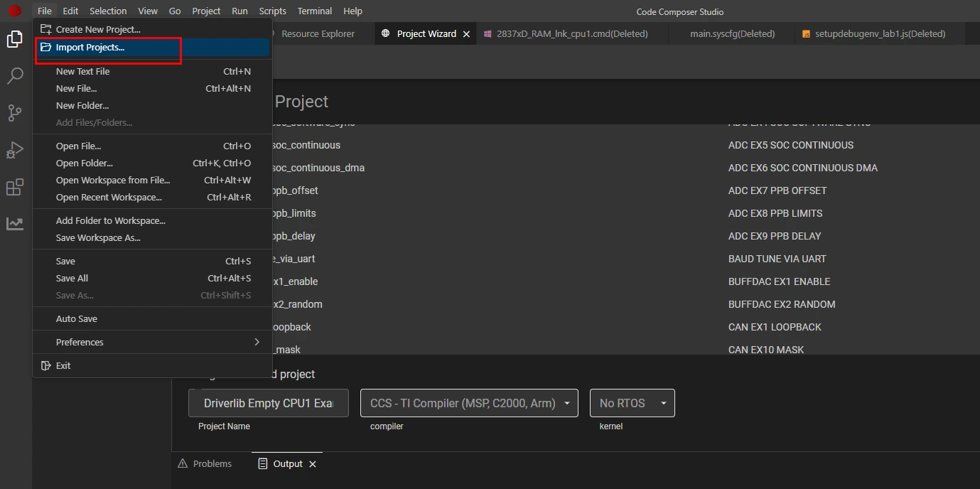Click the cmd file icon on 2837xD tab
980x489 pixels.
tap(488, 33)
